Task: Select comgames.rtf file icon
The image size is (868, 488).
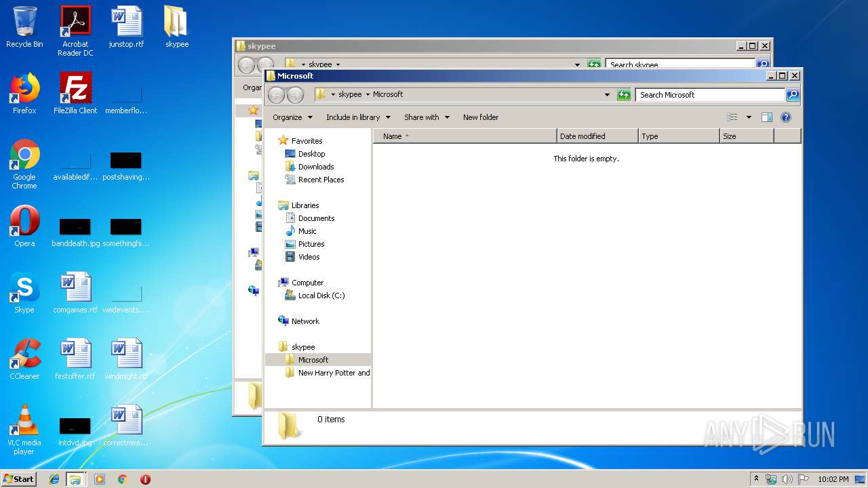Action: point(75,293)
